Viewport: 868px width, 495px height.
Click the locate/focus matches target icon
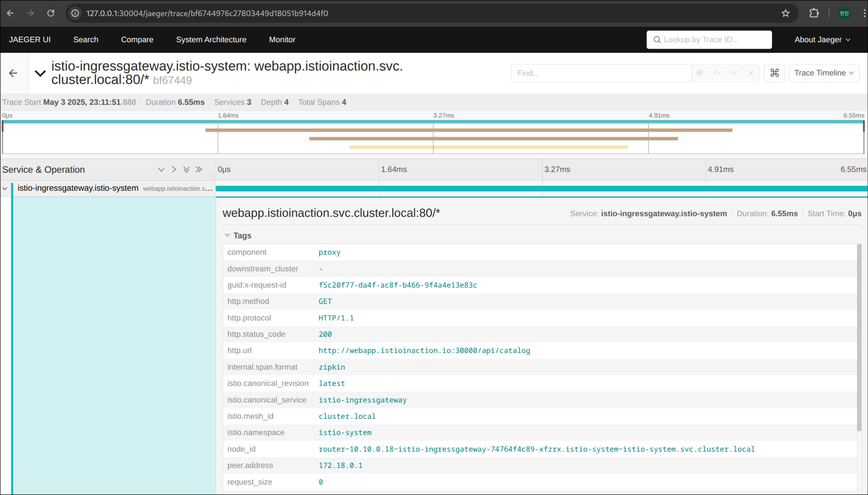click(699, 73)
